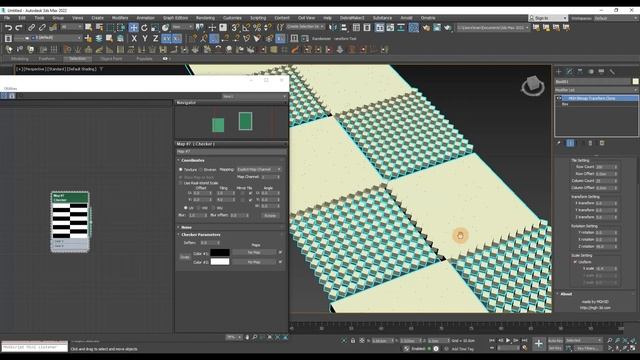Viewport: 640px width, 360px height.
Task: Open the Utilities wrench tab in command panel
Action: pyautogui.click(x=612, y=71)
